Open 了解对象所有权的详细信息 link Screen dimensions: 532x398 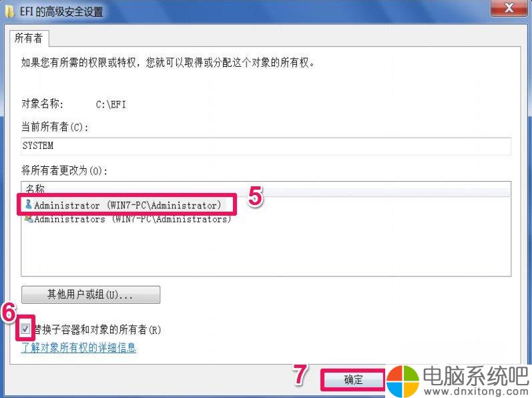point(78,347)
